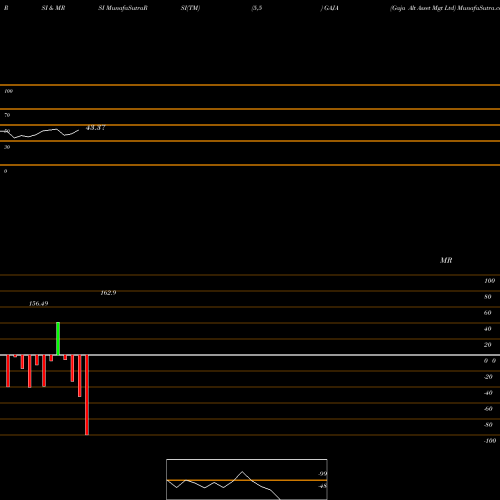Viewport: 500px width, 500px height.
Task: Click the first red bar at left edge
Action: pos(8,371)
